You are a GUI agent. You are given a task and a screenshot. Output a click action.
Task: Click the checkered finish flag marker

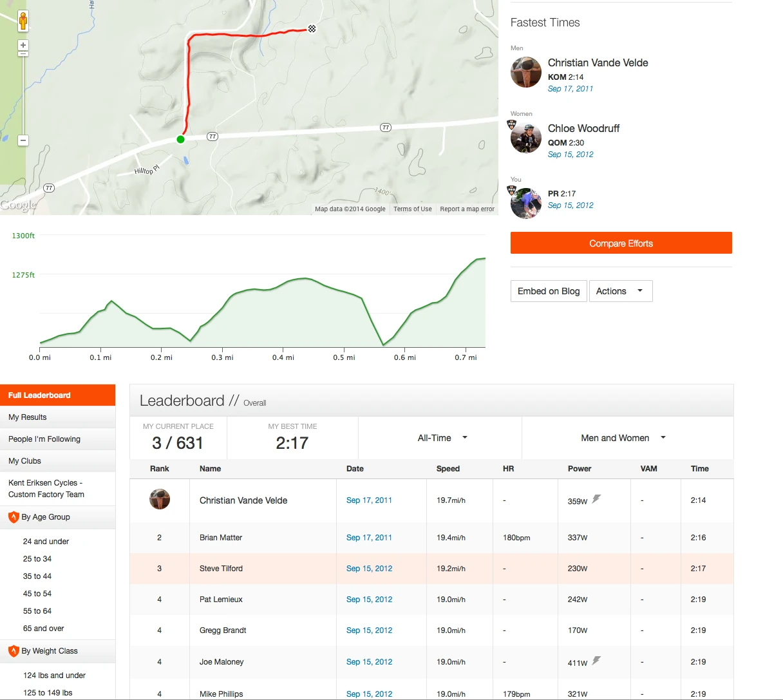click(312, 28)
